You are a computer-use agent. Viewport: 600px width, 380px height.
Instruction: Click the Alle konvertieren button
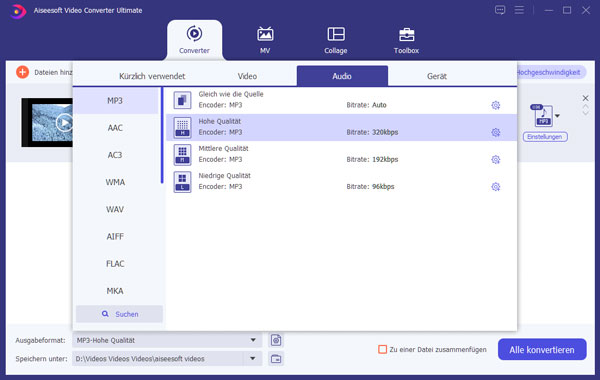coord(542,349)
